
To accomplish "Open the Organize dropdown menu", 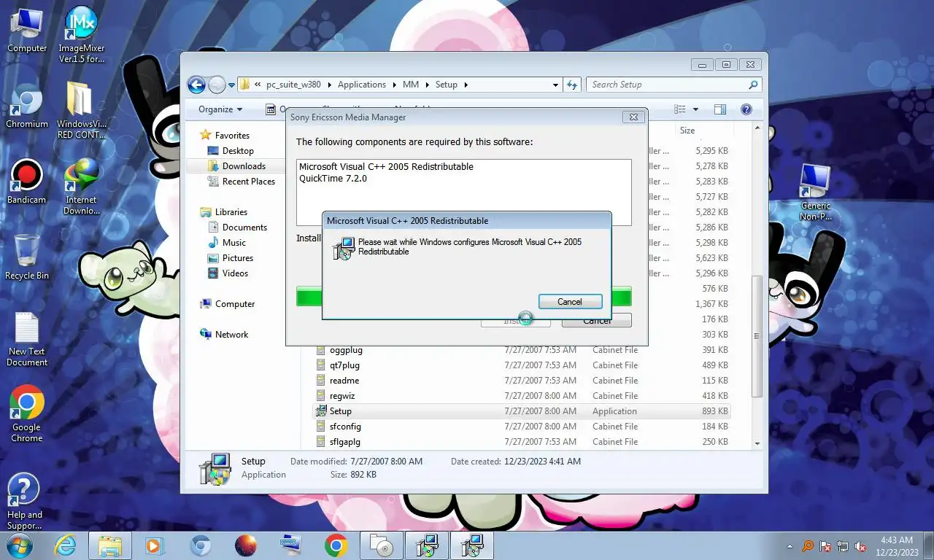I will (220, 109).
